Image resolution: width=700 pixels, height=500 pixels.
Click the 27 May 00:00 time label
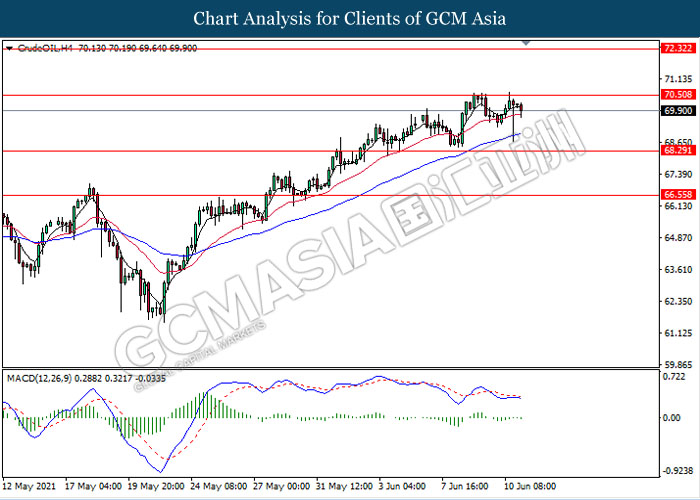coord(281,486)
